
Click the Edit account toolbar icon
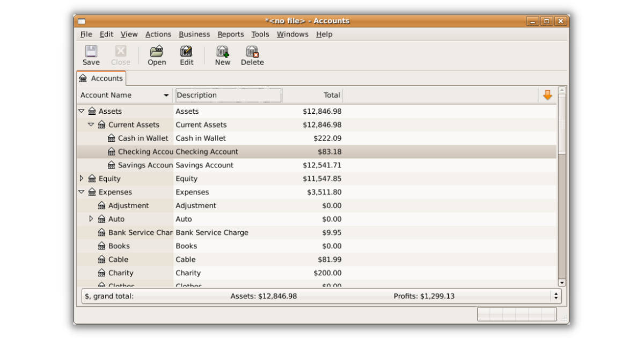186,52
